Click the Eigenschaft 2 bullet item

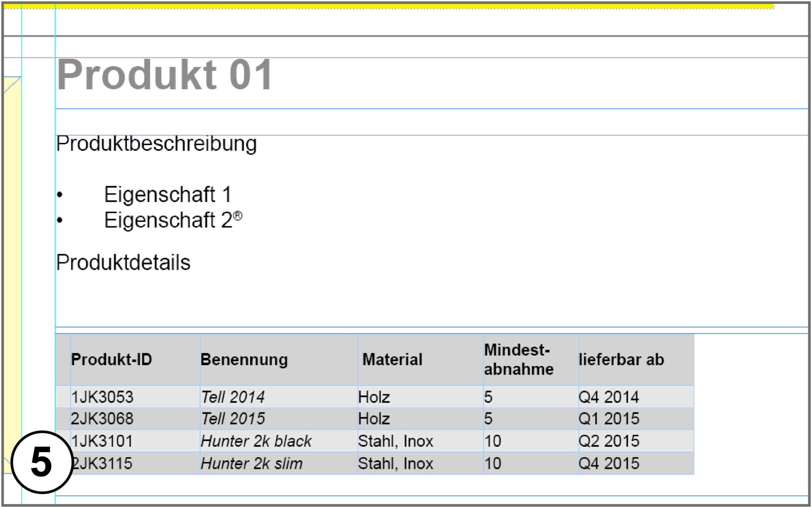pos(167,220)
